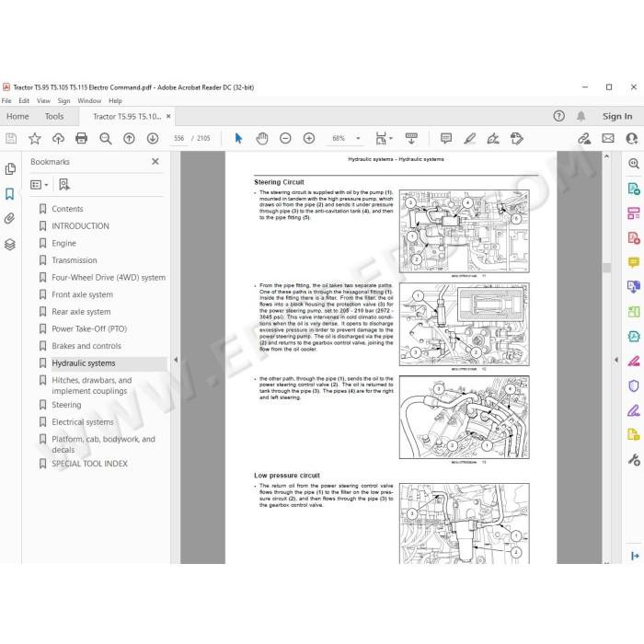This screenshot has width=644, height=644.
Task: Open the Steering bookmark
Action: point(66,405)
